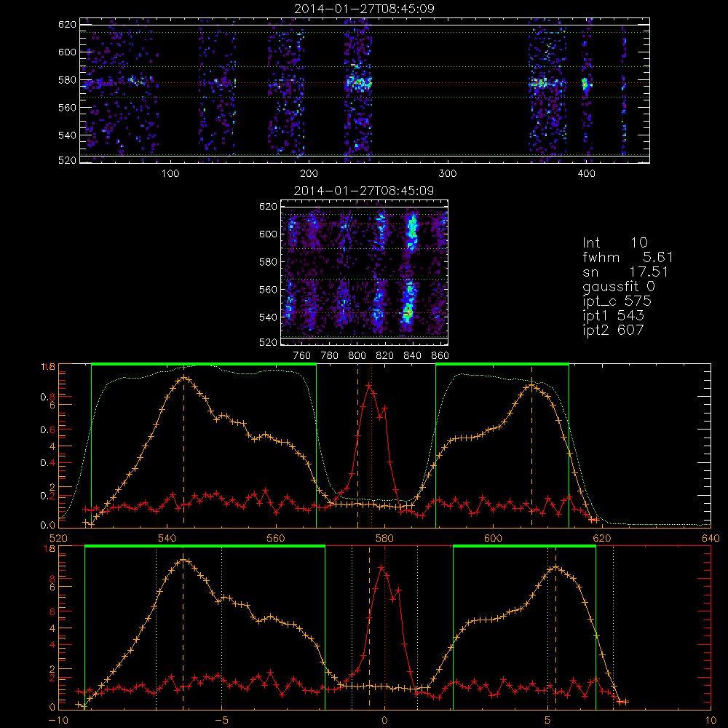Click orange x-axis label 600 on profile plot
Image resolution: width=728 pixels, height=728 pixels.
pyautogui.click(x=493, y=539)
